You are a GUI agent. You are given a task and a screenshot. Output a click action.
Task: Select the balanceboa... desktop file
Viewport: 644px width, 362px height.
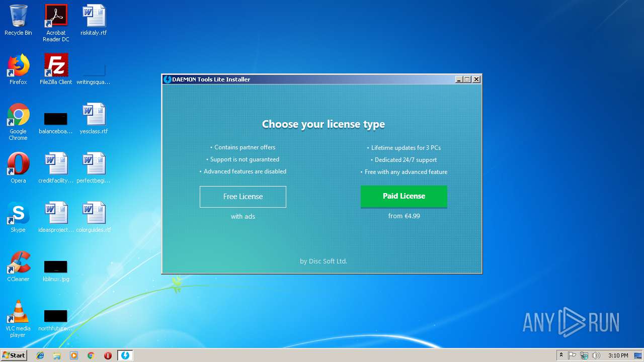(56, 123)
